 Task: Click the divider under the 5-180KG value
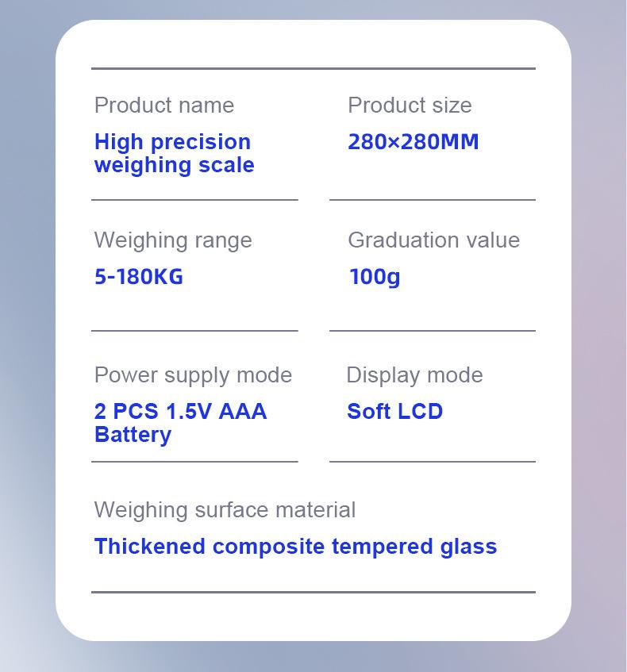point(194,330)
